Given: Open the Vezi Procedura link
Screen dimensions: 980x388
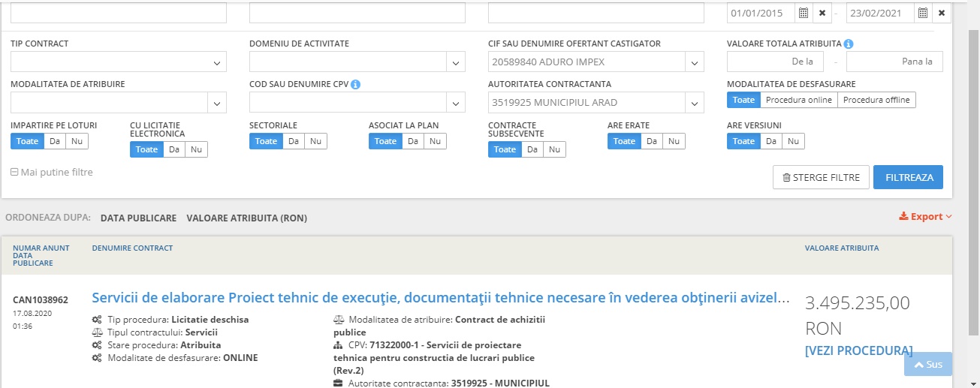Looking at the screenshot, I should point(858,350).
